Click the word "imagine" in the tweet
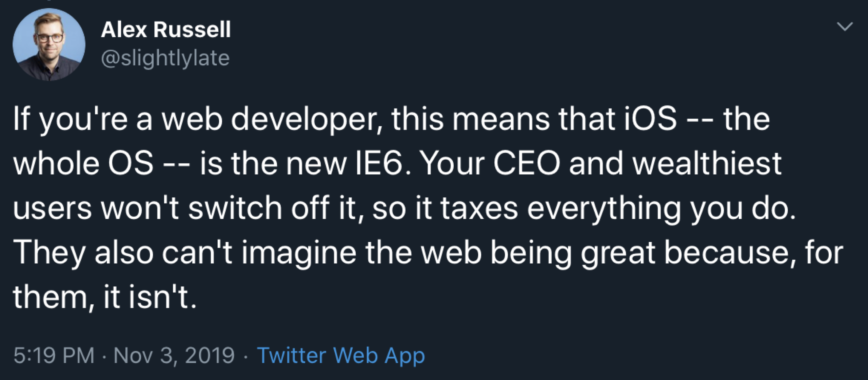 pyautogui.click(x=299, y=253)
